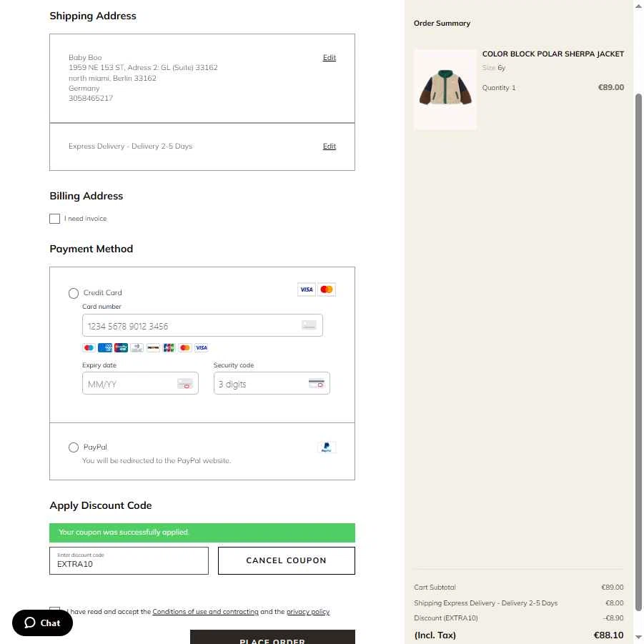Click the COLOR BLOCK POLAR SHERPA JACKET title
The image size is (644, 644).
(x=553, y=54)
